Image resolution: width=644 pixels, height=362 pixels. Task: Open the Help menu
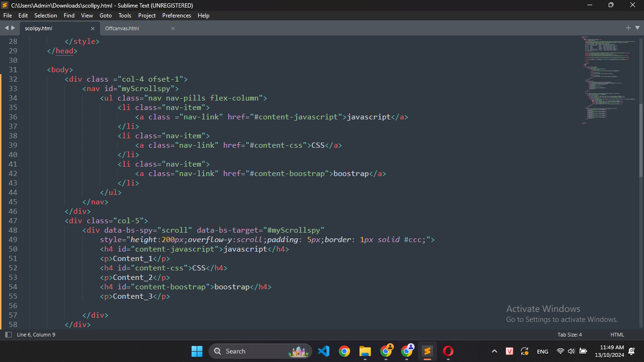click(203, 16)
